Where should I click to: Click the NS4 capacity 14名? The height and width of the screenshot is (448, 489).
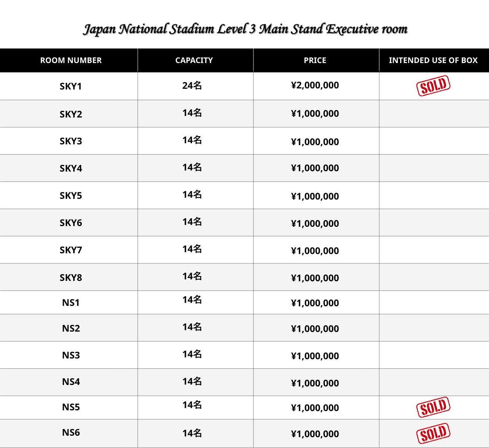tap(192, 381)
